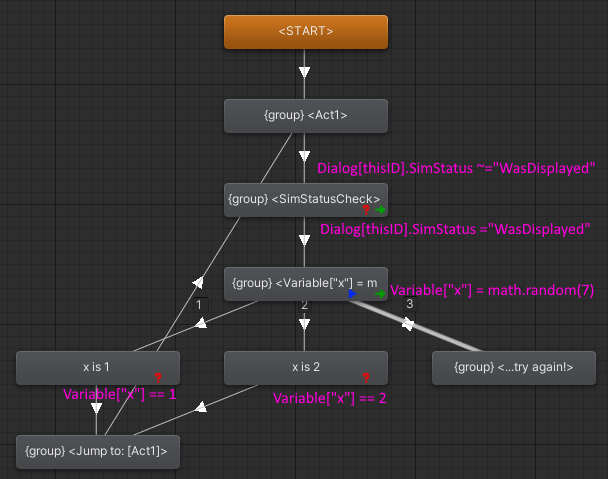608x479 pixels.
Task: Click link priority badge number 2
Action: pyautogui.click(x=304, y=306)
